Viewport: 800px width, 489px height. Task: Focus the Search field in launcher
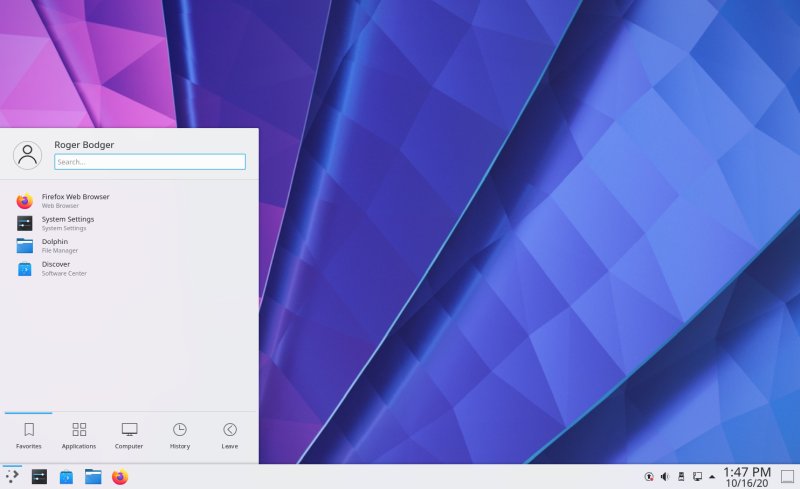point(149,162)
